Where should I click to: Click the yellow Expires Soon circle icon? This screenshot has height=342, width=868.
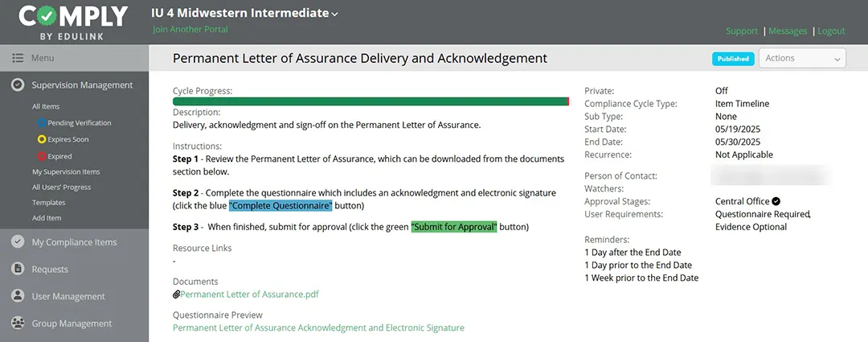[x=42, y=140]
